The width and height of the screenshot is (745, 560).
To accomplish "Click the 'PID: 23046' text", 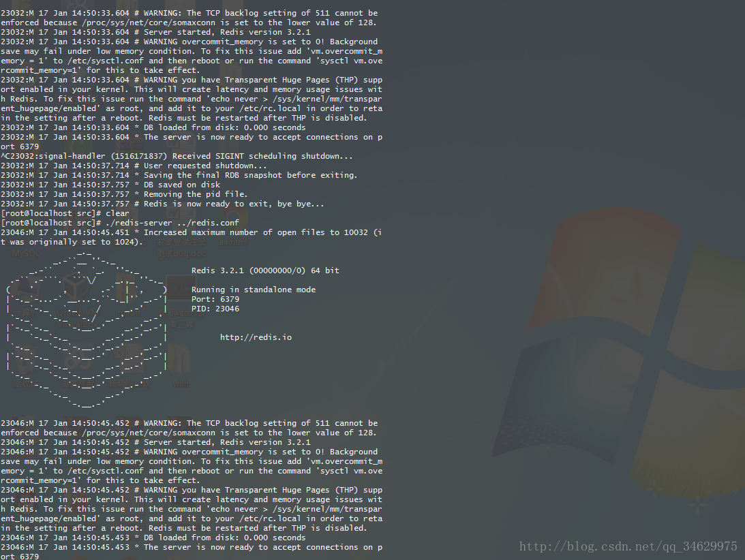I will tap(215, 309).
